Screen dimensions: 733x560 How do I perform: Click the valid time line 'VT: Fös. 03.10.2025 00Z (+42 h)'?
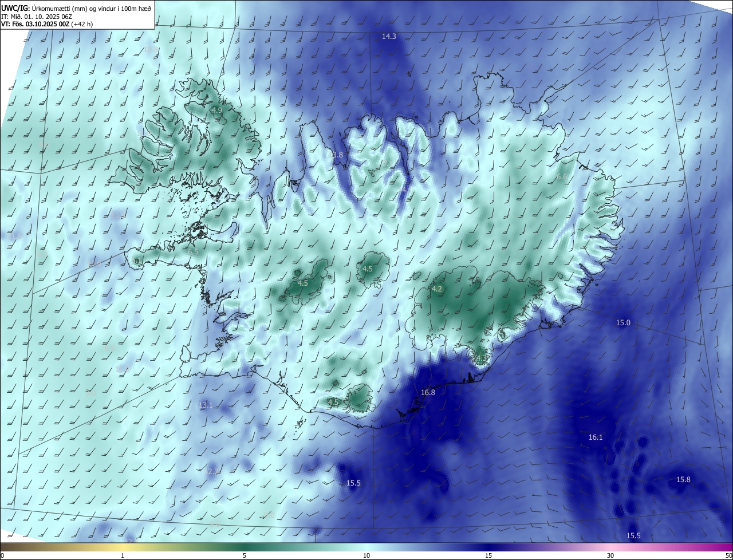point(46,24)
